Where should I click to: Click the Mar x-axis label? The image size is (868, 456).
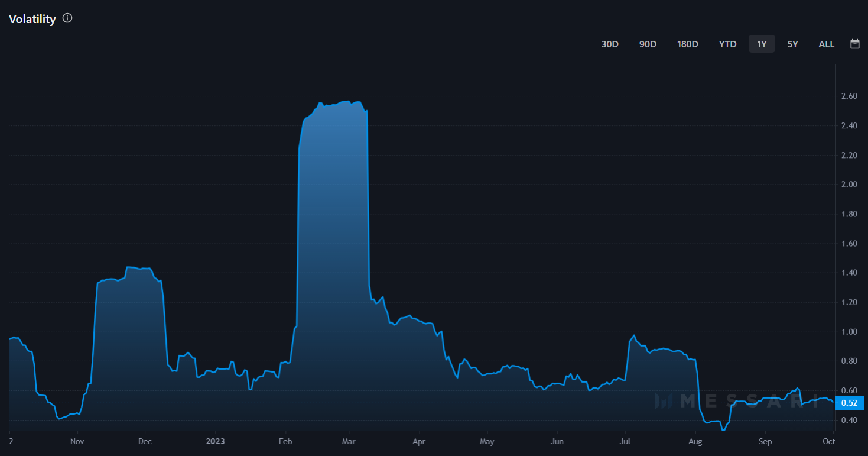(349, 441)
